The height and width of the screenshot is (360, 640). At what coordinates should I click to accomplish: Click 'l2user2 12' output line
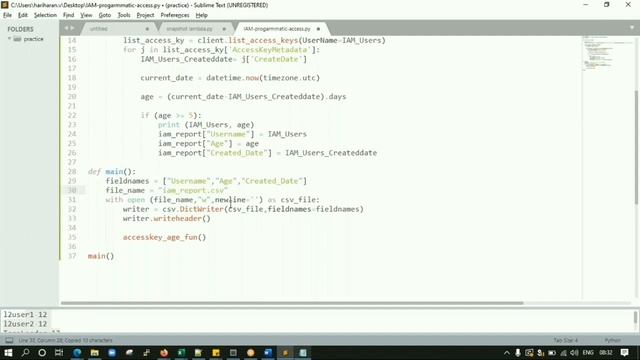point(25,324)
